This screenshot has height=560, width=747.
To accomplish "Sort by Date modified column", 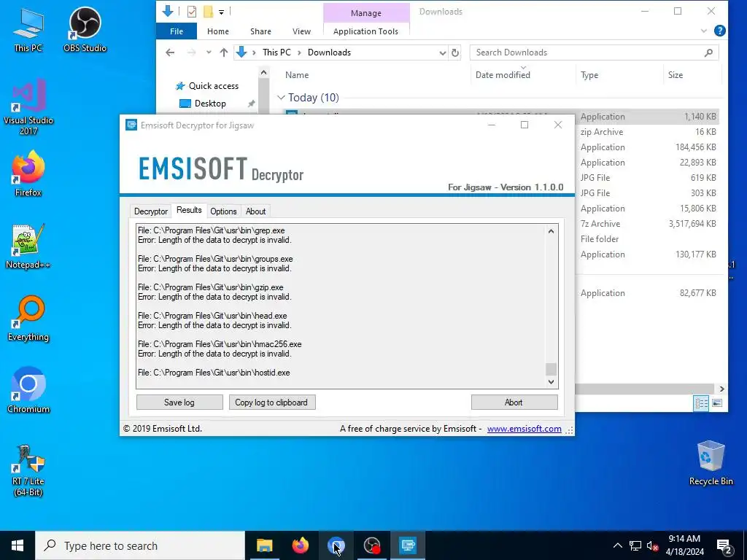I will 503,75.
